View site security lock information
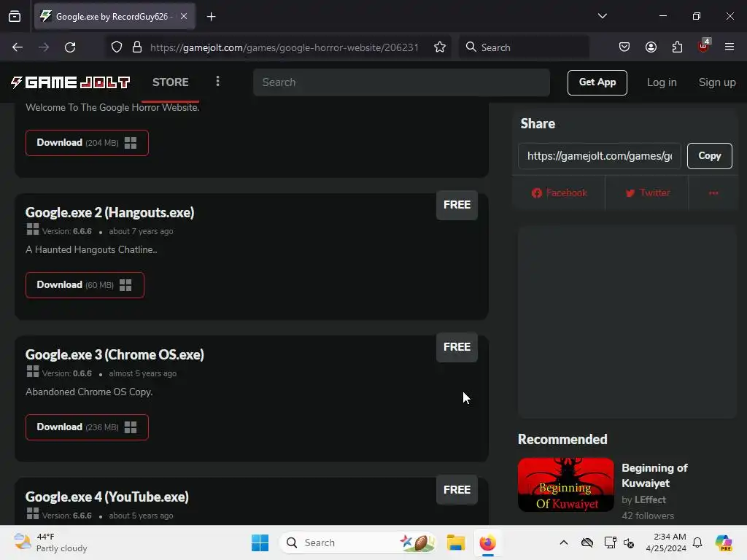Image resolution: width=747 pixels, height=560 pixels. tap(137, 47)
